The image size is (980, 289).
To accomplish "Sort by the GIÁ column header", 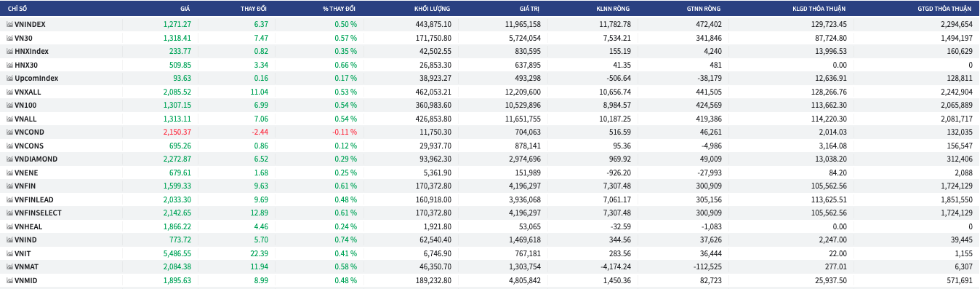I will [185, 8].
